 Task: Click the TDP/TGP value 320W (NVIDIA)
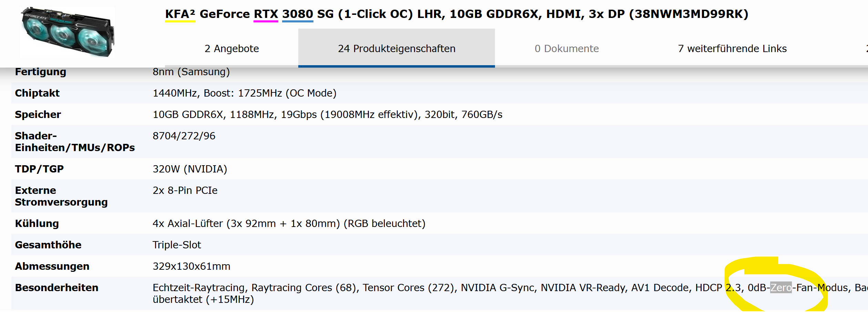(x=190, y=169)
